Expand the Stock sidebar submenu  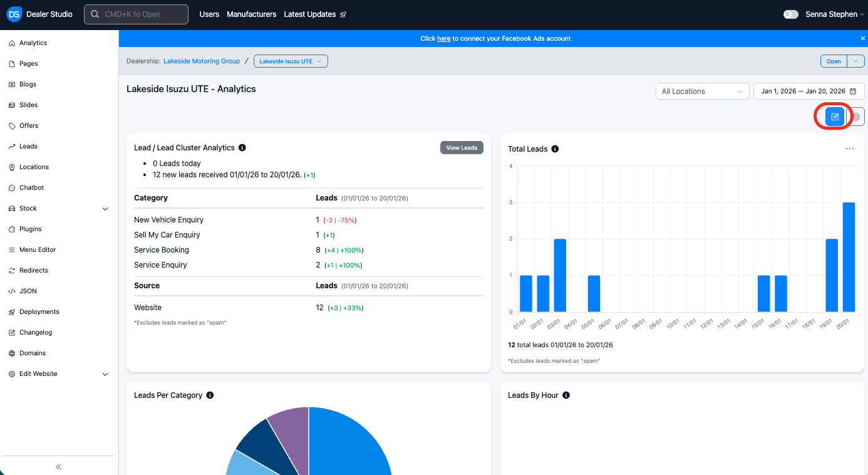pos(105,209)
